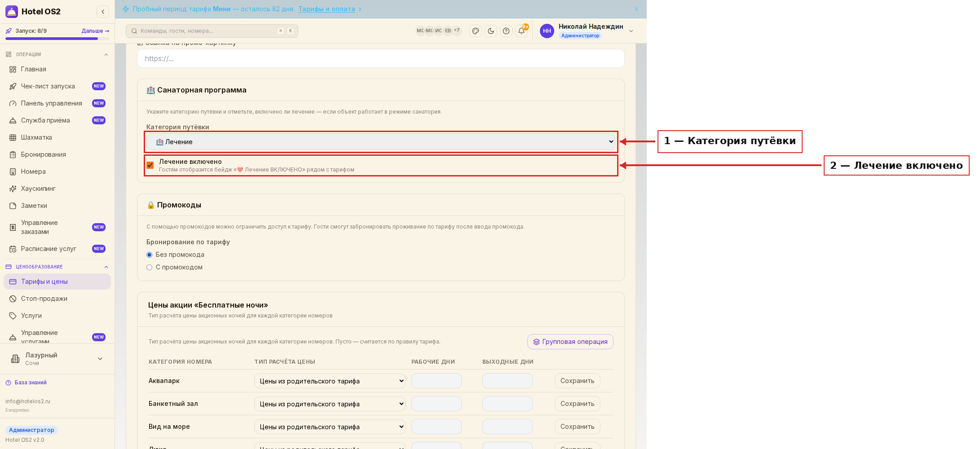Open the help question mark icon
Viewport: 980px width, 449px height.
tap(506, 31)
